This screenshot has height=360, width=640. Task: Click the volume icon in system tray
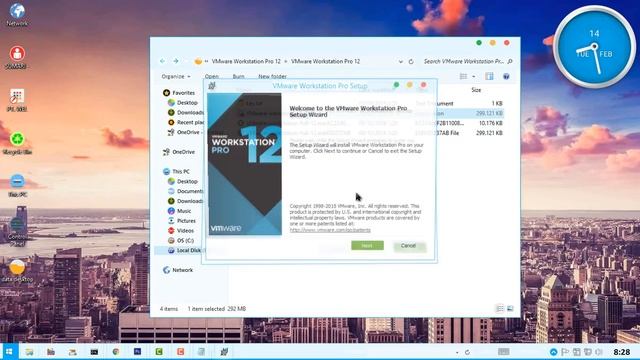click(x=599, y=352)
